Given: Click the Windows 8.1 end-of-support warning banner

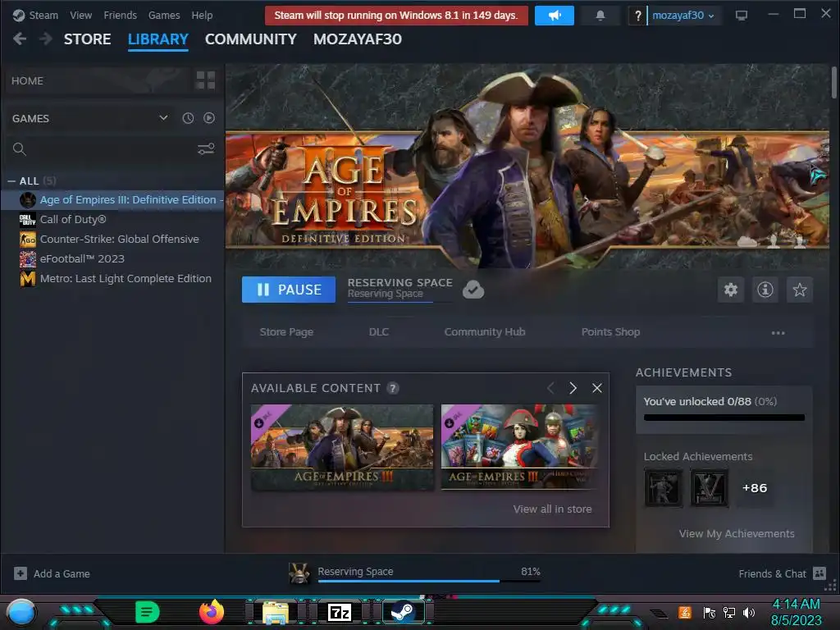Looking at the screenshot, I should point(396,15).
